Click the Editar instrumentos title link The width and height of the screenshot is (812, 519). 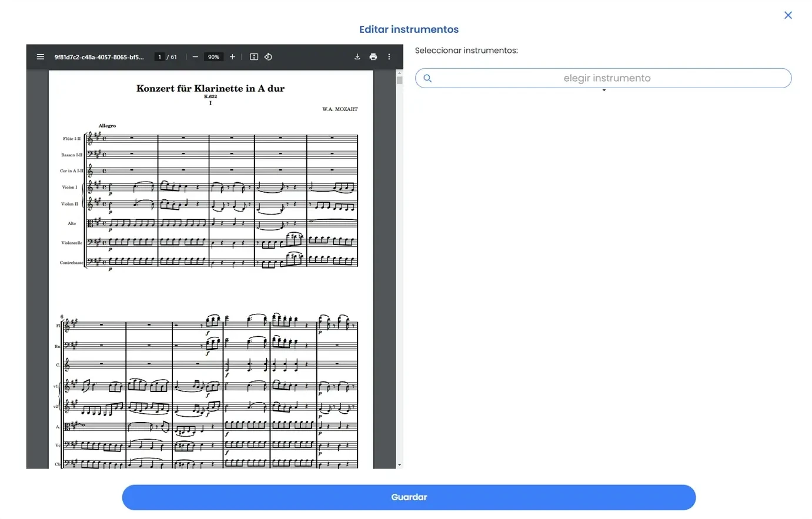click(x=409, y=29)
